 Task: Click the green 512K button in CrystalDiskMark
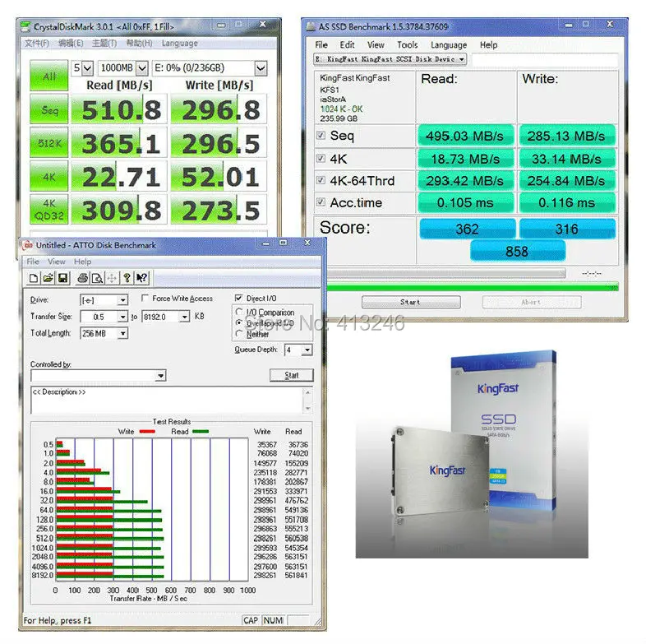coord(49,142)
